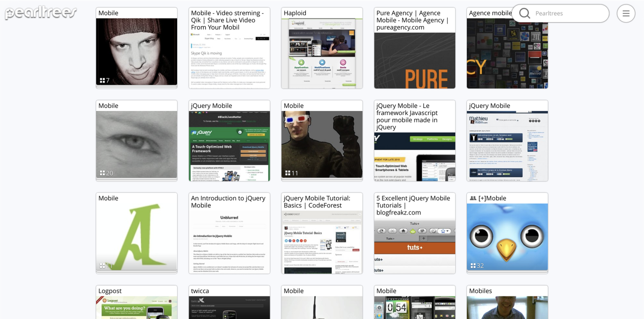Image resolution: width=644 pixels, height=319 pixels.
Task: Click the search magnifier icon
Action: pyautogui.click(x=524, y=13)
